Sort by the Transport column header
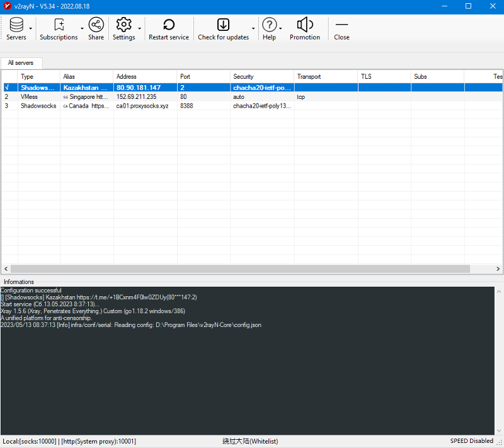This screenshot has width=504, height=448. pyautogui.click(x=326, y=76)
